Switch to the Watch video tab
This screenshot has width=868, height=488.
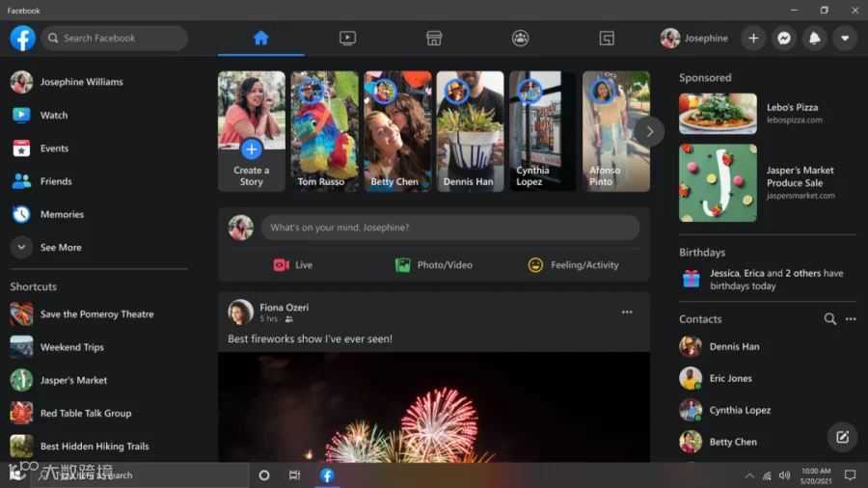pyautogui.click(x=347, y=39)
